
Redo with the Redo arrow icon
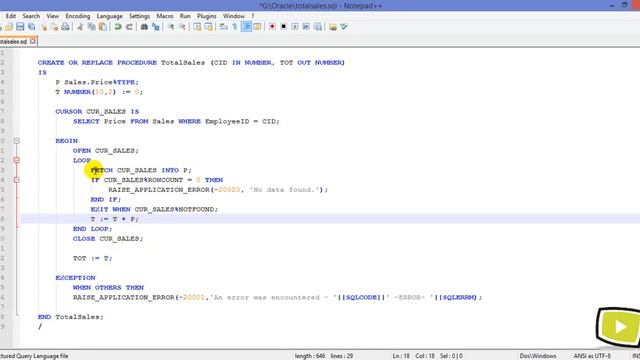(129, 27)
